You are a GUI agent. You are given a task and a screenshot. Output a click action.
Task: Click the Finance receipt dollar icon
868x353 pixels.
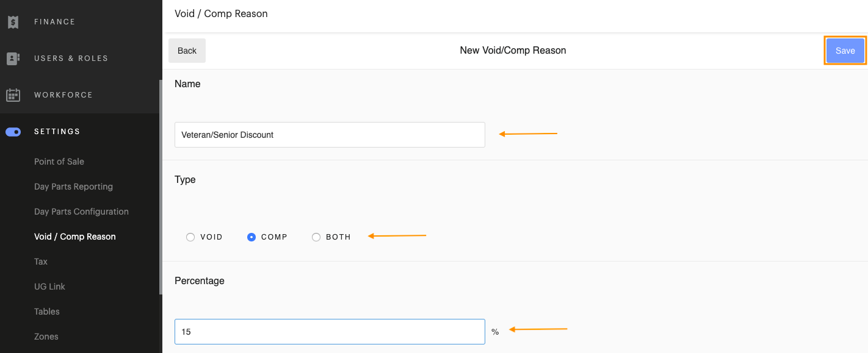pos(13,22)
